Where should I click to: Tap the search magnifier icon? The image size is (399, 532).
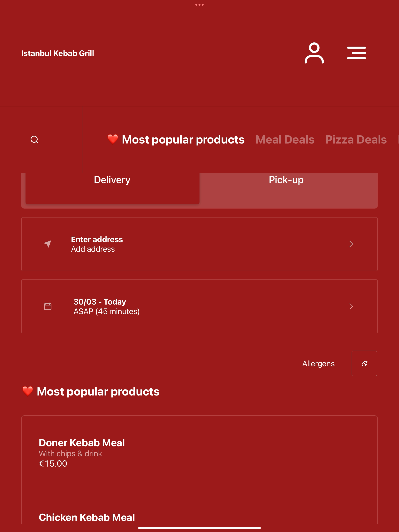[34, 139]
